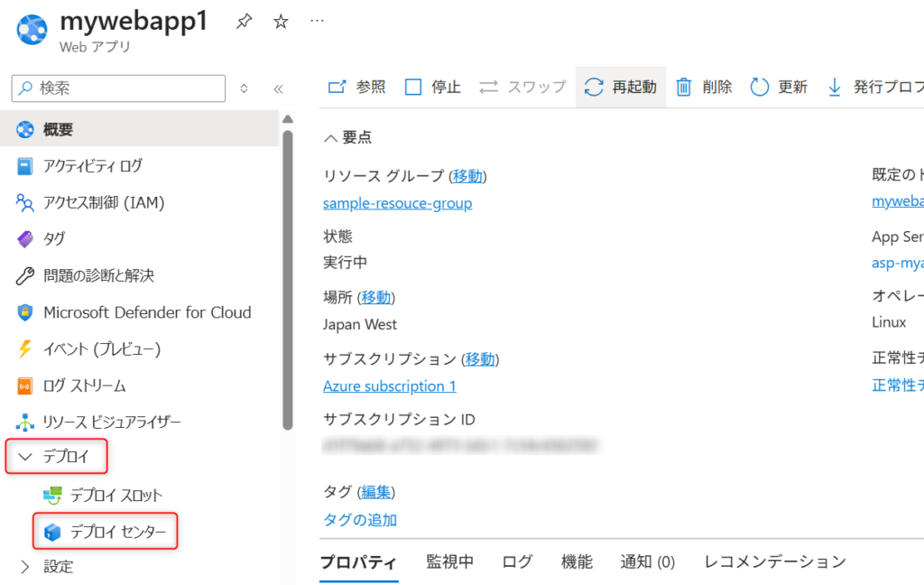Click the デプロイ センター cube icon
The height and width of the screenshot is (585, 924).
52,532
